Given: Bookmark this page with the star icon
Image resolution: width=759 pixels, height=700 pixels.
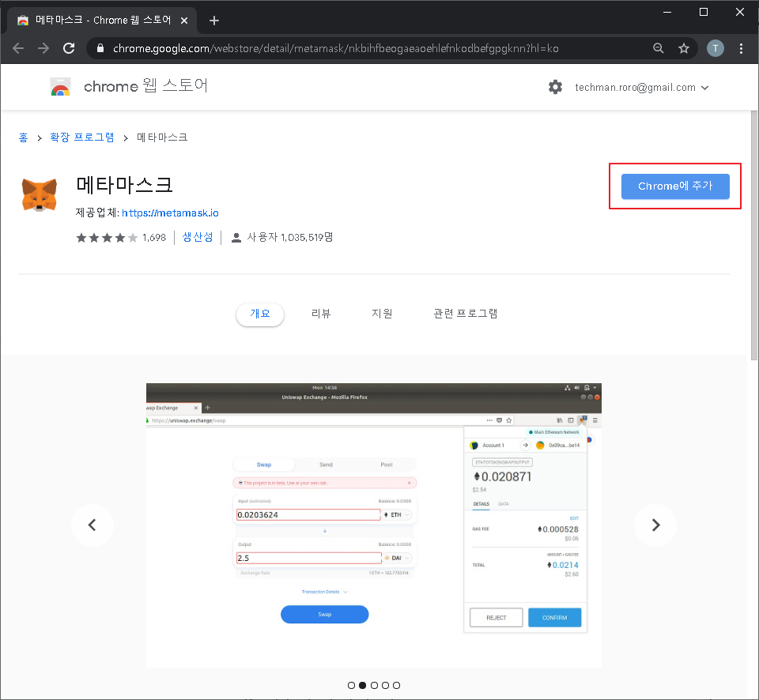Looking at the screenshot, I should (x=683, y=48).
